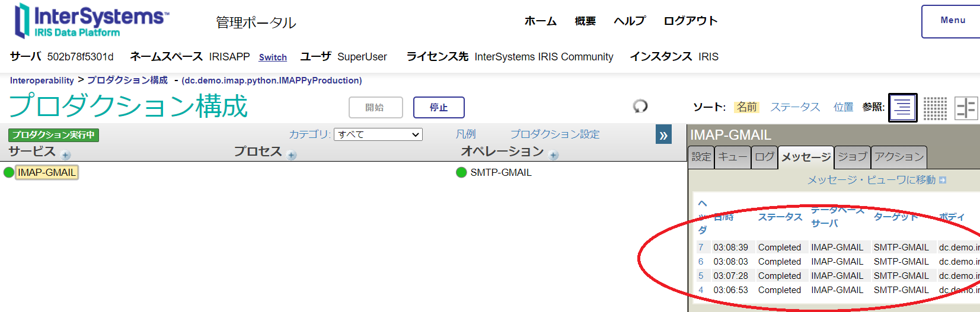The width and height of the screenshot is (980, 312).
Task: Sort items by ステータス
Action: pyautogui.click(x=795, y=107)
